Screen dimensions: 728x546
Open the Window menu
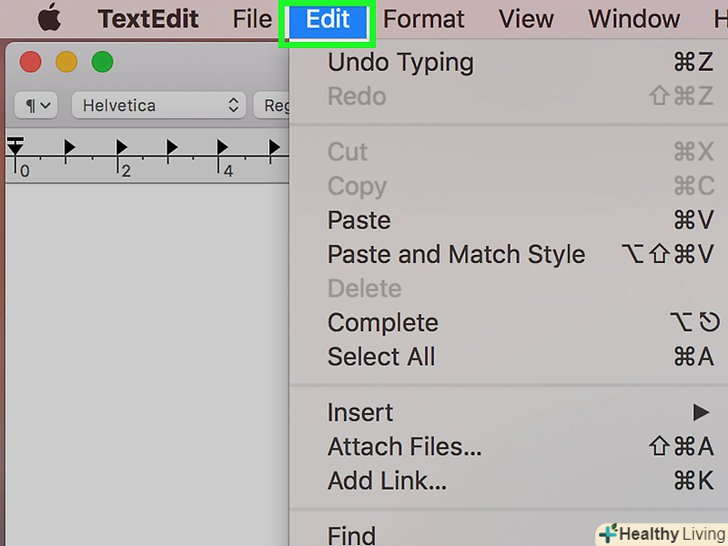tap(634, 19)
